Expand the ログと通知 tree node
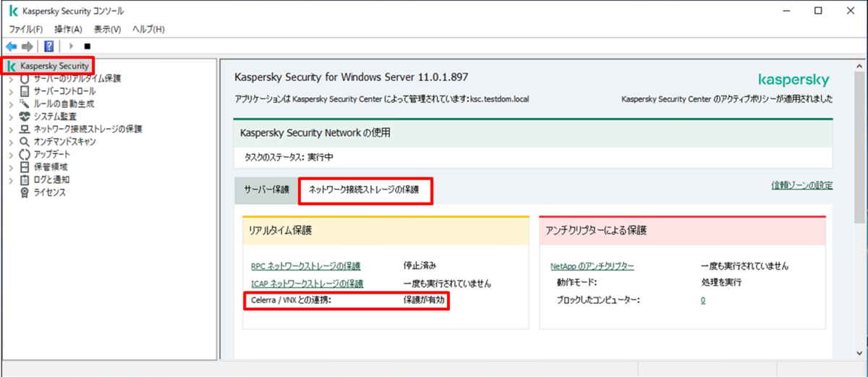The height and width of the screenshot is (377, 868). (11, 180)
